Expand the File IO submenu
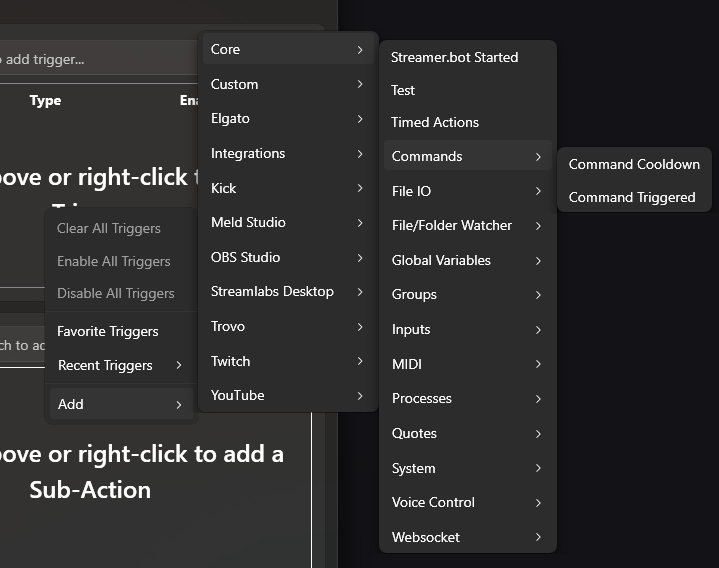This screenshot has height=568, width=719. pos(466,191)
